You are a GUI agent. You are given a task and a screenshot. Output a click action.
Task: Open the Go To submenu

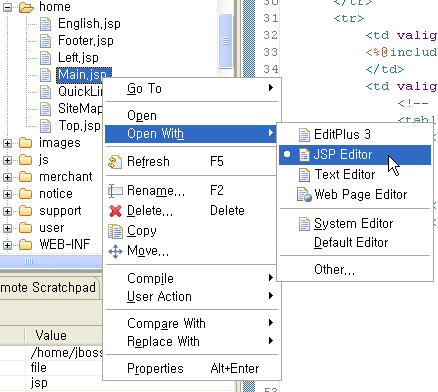click(191, 89)
